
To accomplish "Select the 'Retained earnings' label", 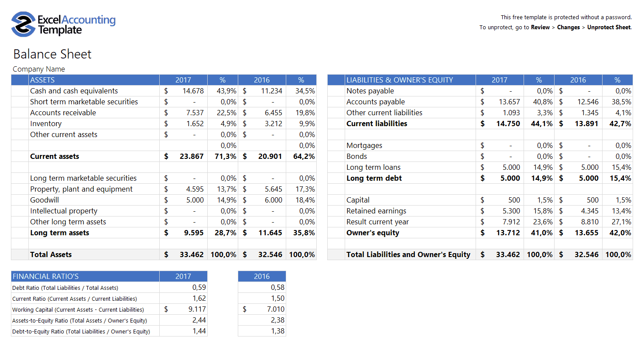I will [x=376, y=211].
